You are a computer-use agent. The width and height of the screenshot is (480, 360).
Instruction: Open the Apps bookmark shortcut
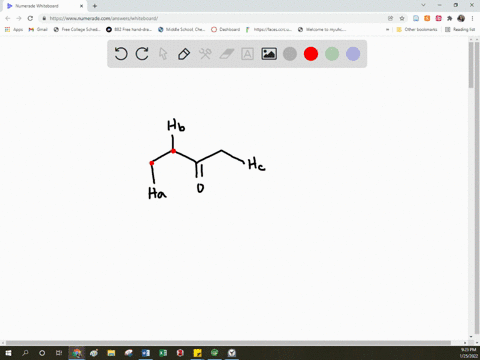(14, 29)
